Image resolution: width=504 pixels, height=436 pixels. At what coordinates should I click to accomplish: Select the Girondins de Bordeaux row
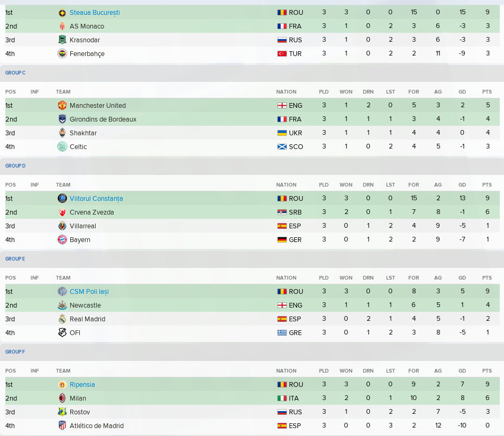[x=253, y=119]
